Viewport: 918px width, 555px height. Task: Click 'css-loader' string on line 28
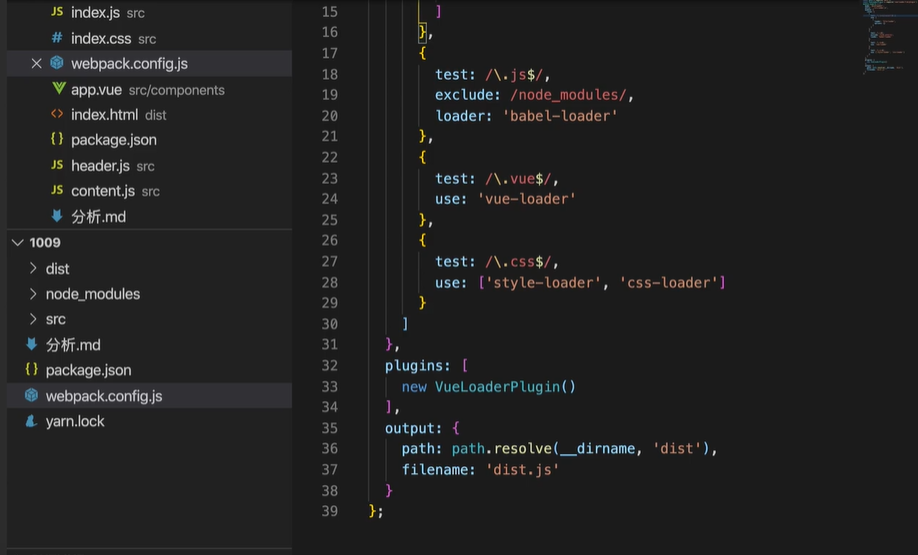tap(669, 283)
